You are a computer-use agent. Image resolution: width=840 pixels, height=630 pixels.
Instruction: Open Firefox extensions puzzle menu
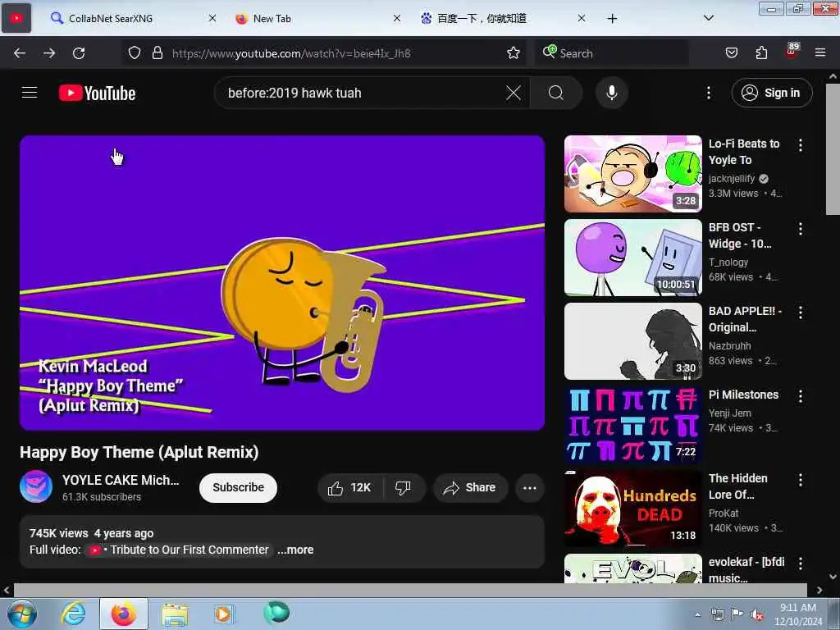point(761,53)
